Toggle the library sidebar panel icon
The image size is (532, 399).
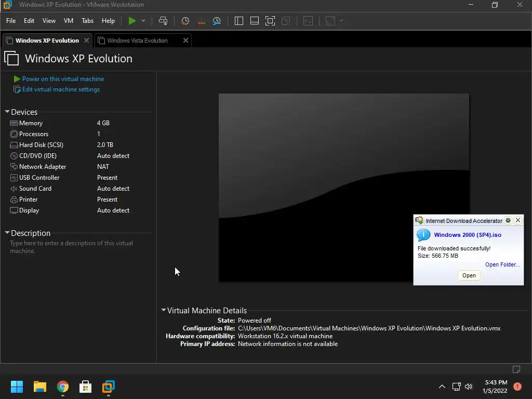pos(239,21)
